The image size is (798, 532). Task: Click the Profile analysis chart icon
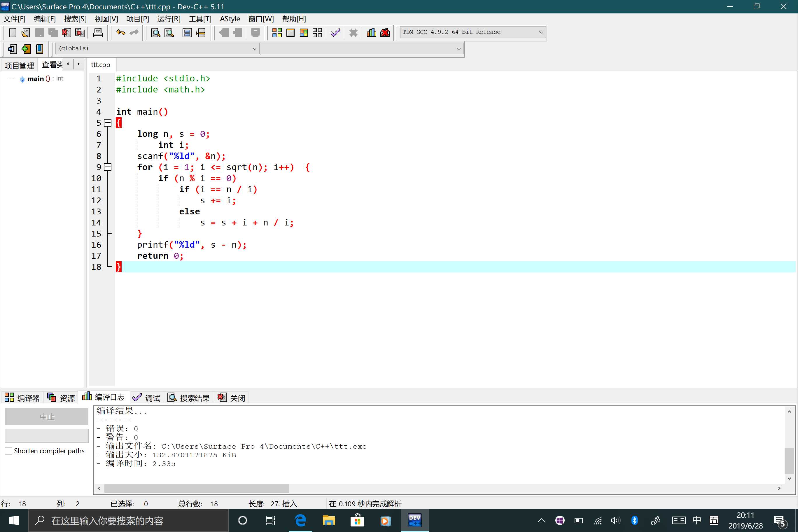[372, 33]
